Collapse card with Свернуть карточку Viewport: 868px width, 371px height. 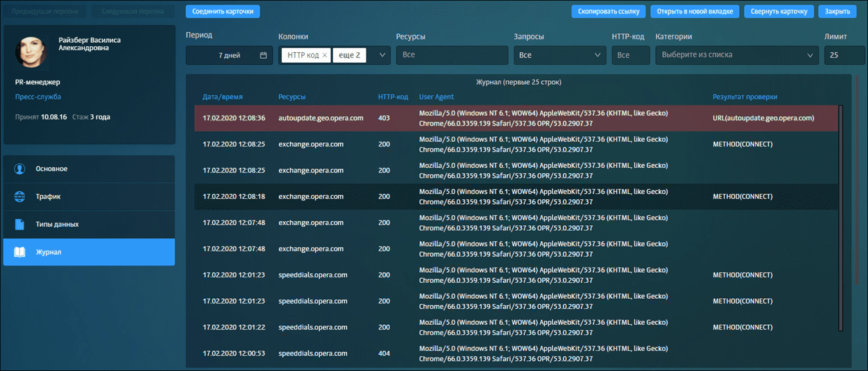click(780, 11)
